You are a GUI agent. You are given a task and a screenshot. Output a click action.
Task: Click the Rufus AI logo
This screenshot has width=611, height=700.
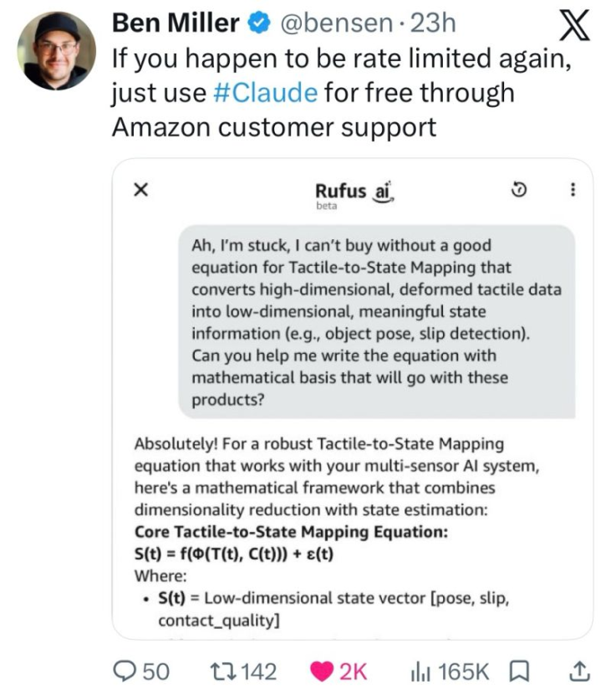tap(352, 192)
